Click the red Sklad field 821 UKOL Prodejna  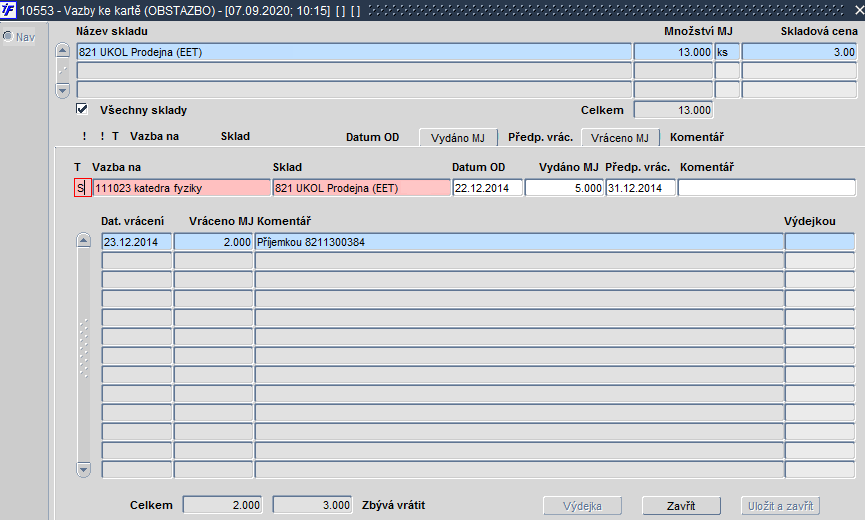click(361, 188)
